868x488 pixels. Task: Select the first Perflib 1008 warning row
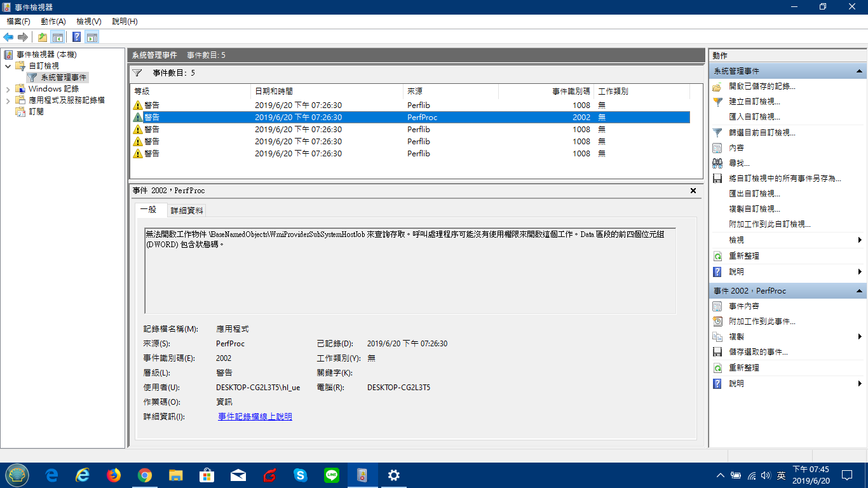tap(410, 105)
